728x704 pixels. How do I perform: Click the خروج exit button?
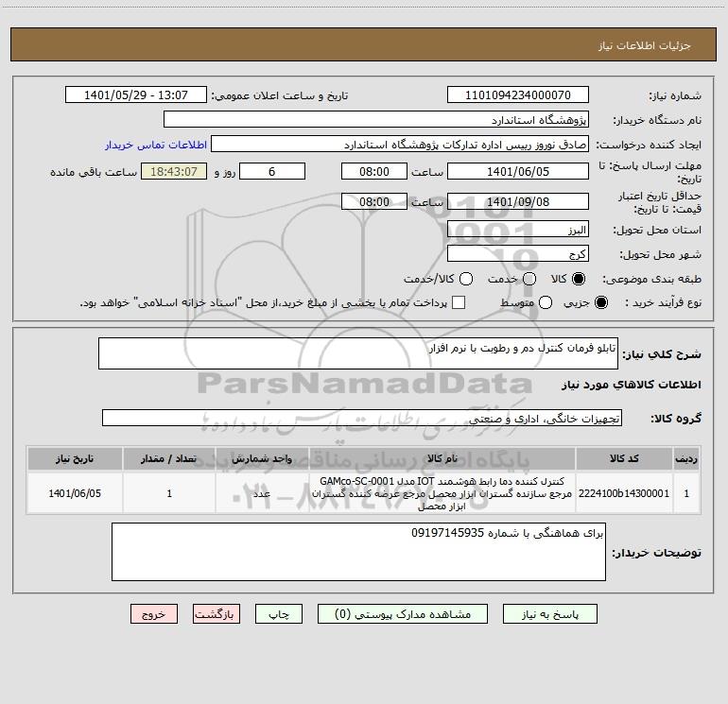[154, 614]
